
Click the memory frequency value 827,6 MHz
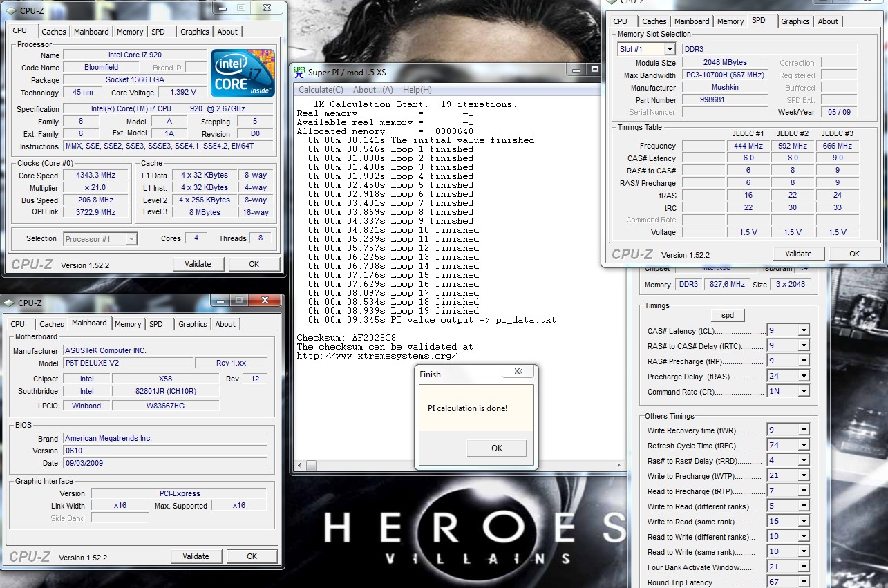pos(726,285)
